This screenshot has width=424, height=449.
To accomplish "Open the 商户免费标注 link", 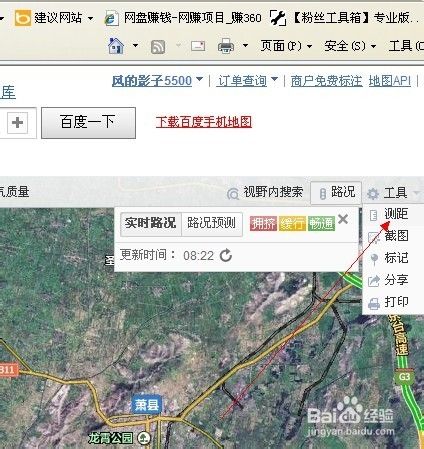I will click(x=326, y=81).
